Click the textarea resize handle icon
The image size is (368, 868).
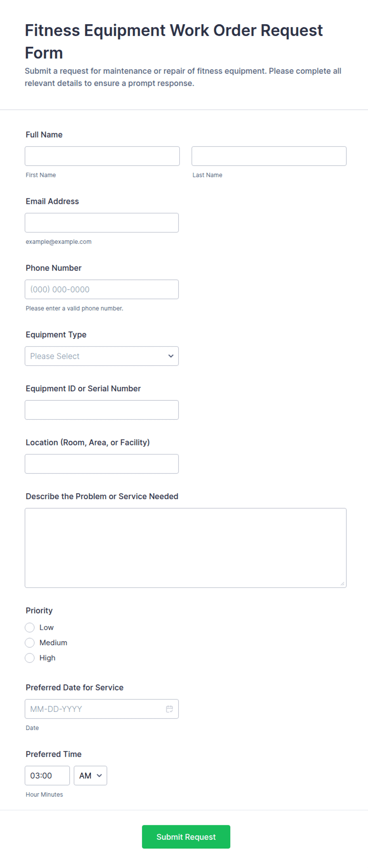pos(342,583)
